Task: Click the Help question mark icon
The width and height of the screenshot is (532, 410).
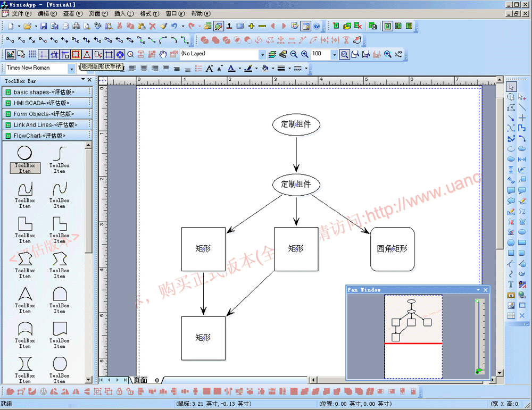Action: point(317,26)
